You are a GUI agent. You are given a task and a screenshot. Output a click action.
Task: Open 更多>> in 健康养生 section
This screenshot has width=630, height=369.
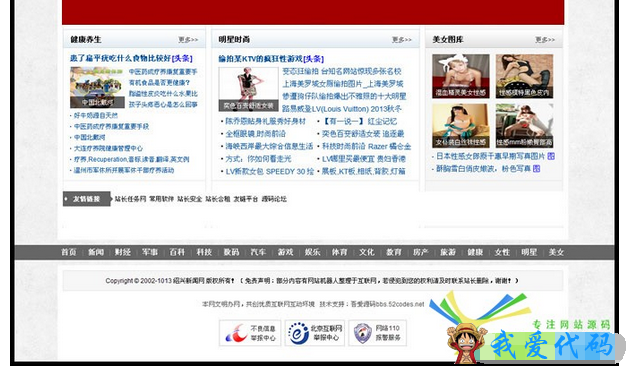[188, 40]
